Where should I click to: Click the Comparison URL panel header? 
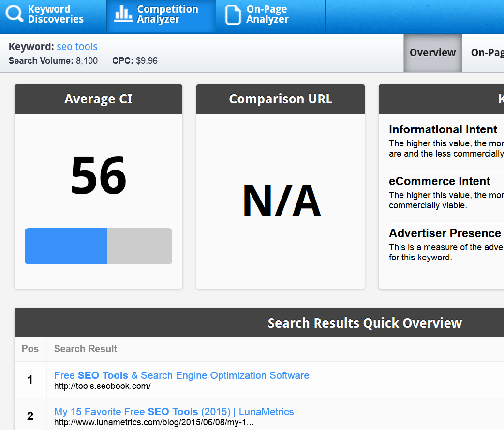point(281,99)
